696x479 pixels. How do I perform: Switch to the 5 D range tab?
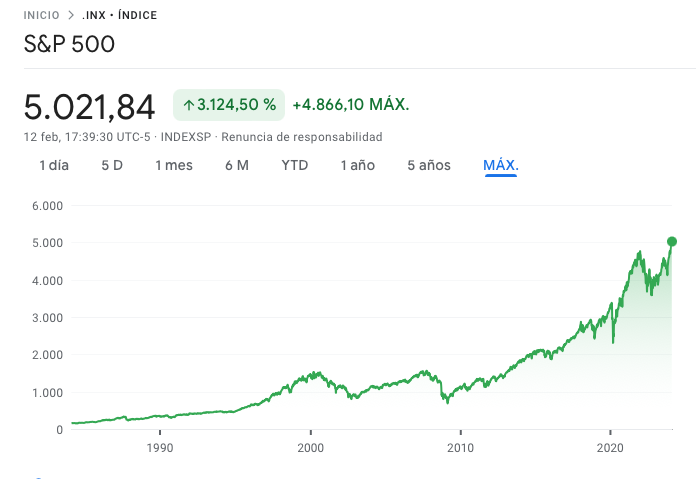pyautogui.click(x=112, y=165)
